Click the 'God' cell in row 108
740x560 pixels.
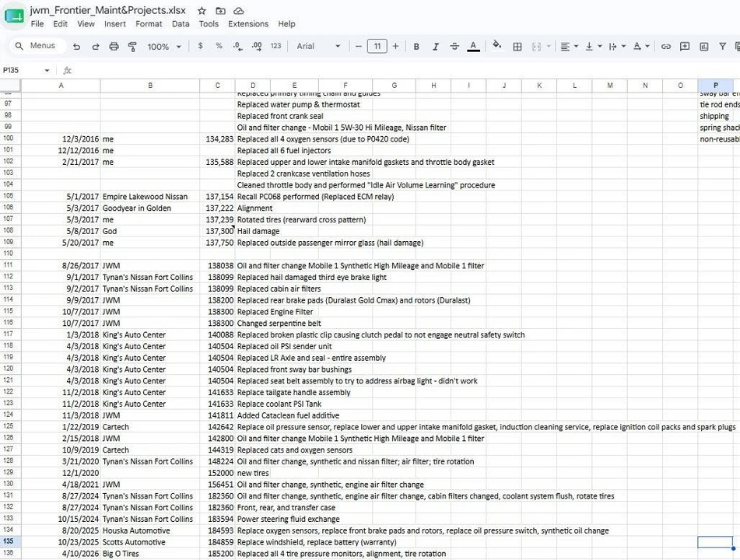(150, 231)
